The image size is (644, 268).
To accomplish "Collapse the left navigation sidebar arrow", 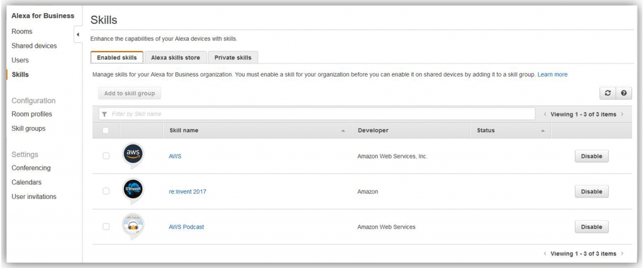I will point(77,34).
